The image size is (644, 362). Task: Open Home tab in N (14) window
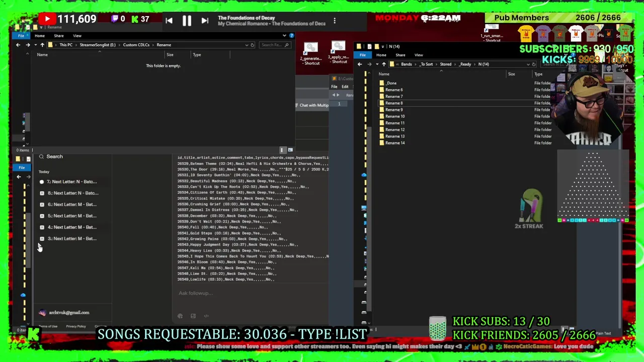click(381, 55)
